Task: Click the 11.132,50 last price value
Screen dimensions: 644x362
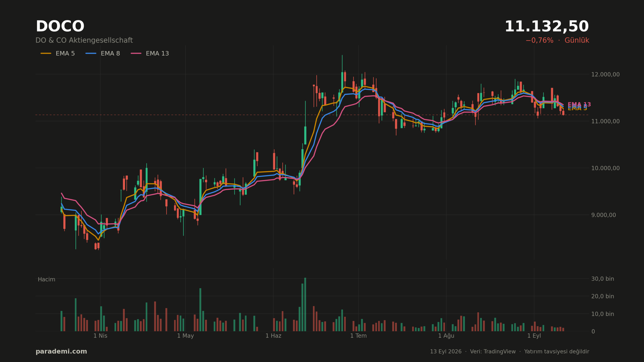Action: [x=547, y=27]
